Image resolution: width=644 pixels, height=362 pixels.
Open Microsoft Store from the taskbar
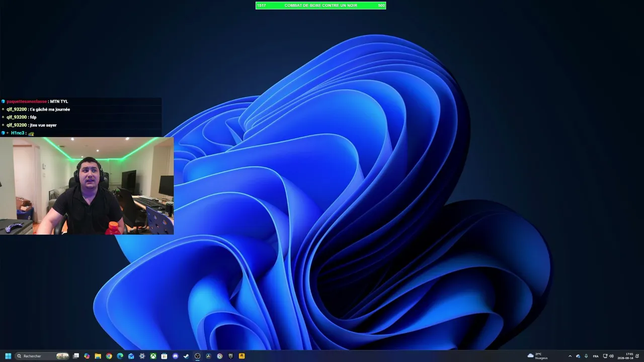click(x=164, y=356)
